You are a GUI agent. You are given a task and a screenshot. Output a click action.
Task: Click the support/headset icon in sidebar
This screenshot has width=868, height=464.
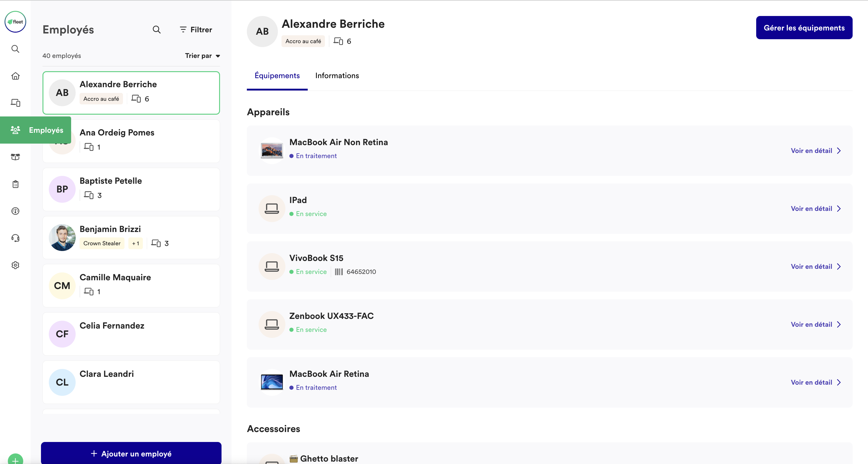(15, 238)
